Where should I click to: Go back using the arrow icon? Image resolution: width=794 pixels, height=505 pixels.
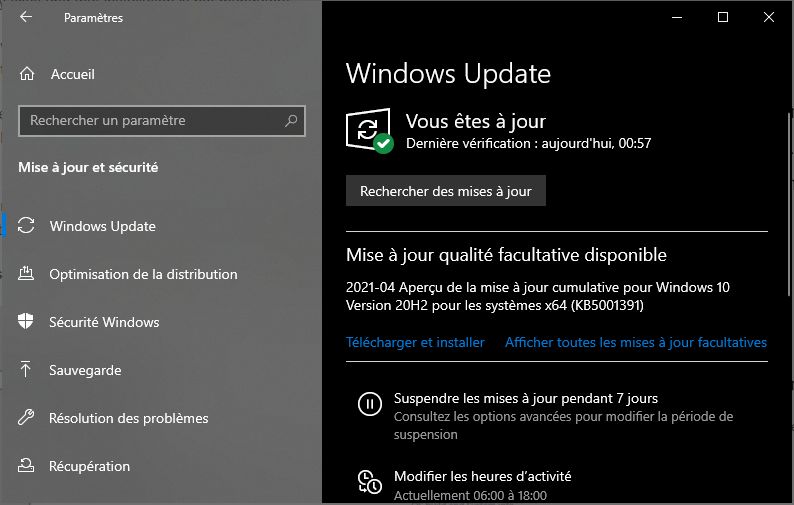point(26,17)
